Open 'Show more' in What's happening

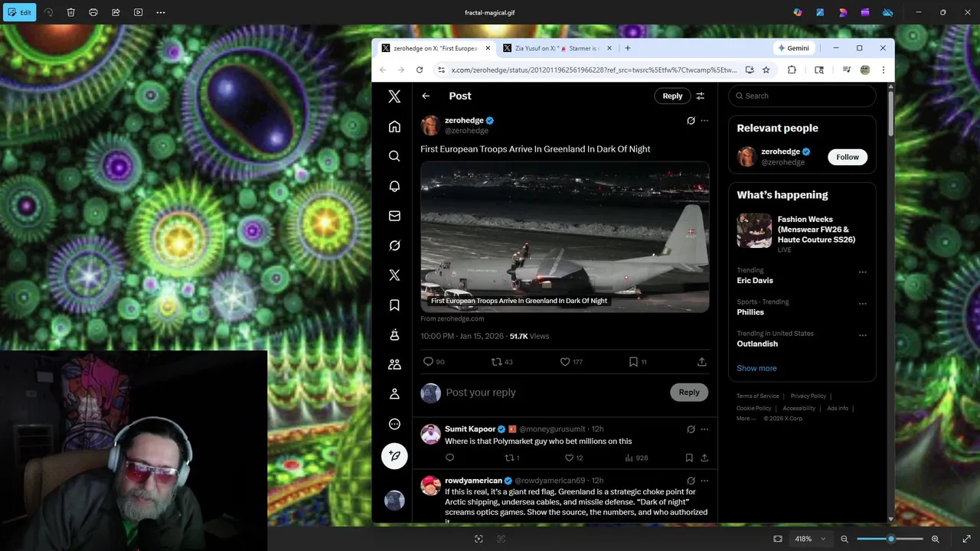(x=756, y=368)
